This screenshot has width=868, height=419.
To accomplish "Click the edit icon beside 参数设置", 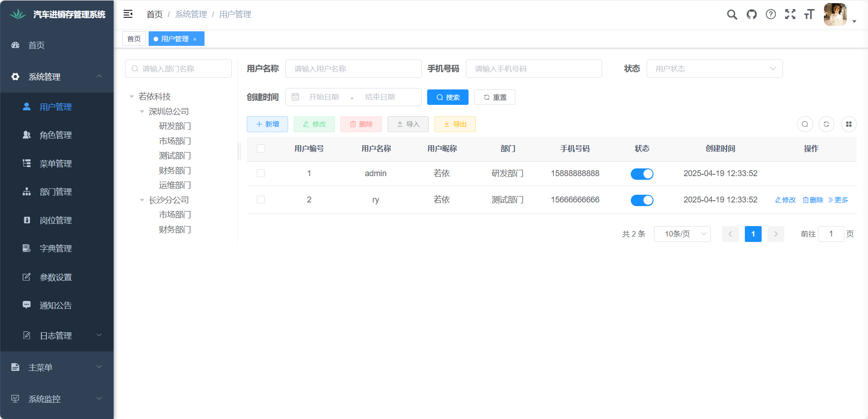I will pos(27,277).
